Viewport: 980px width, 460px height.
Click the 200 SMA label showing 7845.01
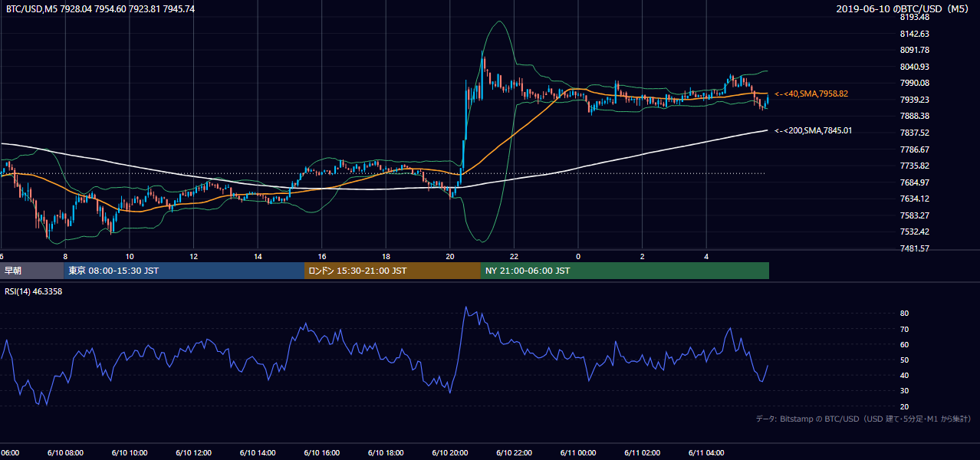[x=813, y=130]
